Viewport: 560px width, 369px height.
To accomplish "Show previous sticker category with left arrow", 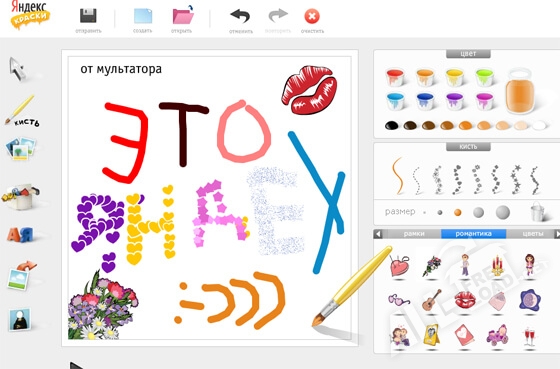I will click(x=378, y=234).
